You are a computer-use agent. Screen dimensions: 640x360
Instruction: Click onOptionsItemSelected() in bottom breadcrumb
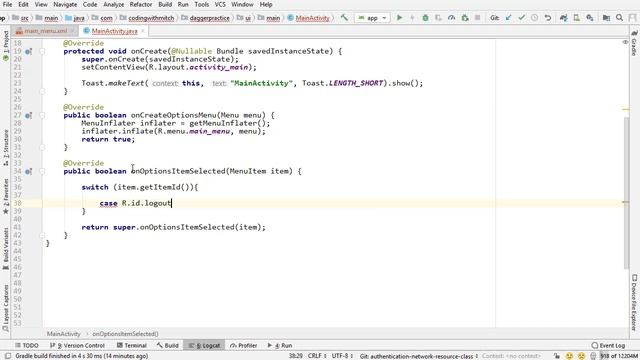point(125,334)
